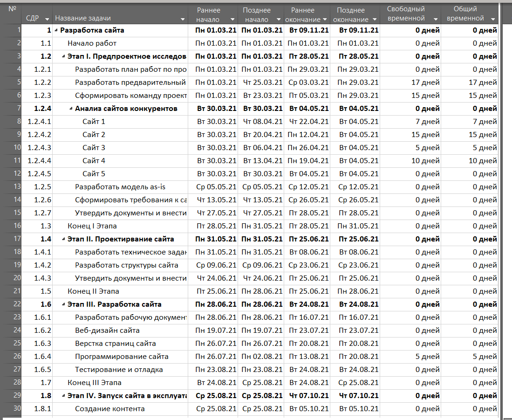Select the Конец III Этапа milestone
This screenshot has height=420, width=512.
coord(95,383)
